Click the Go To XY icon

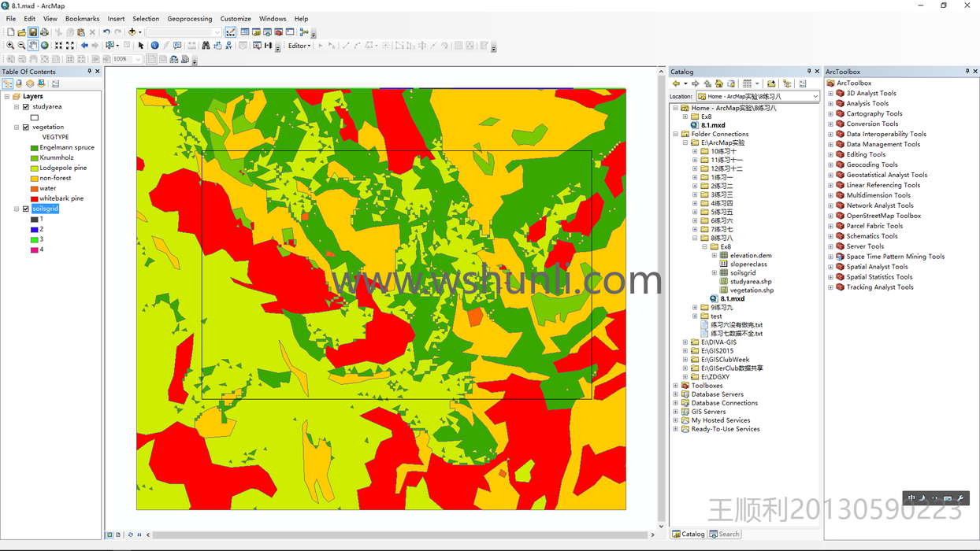[228, 46]
